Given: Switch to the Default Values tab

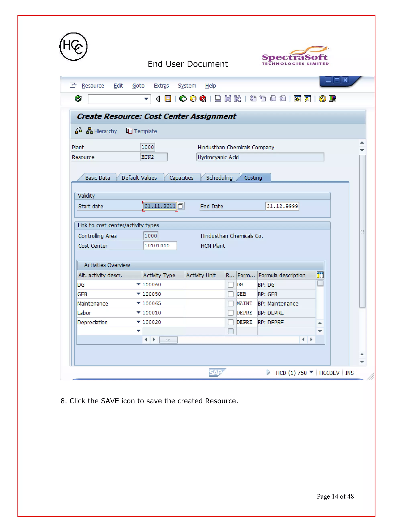Looking at the screenshot, I should coord(139,178).
